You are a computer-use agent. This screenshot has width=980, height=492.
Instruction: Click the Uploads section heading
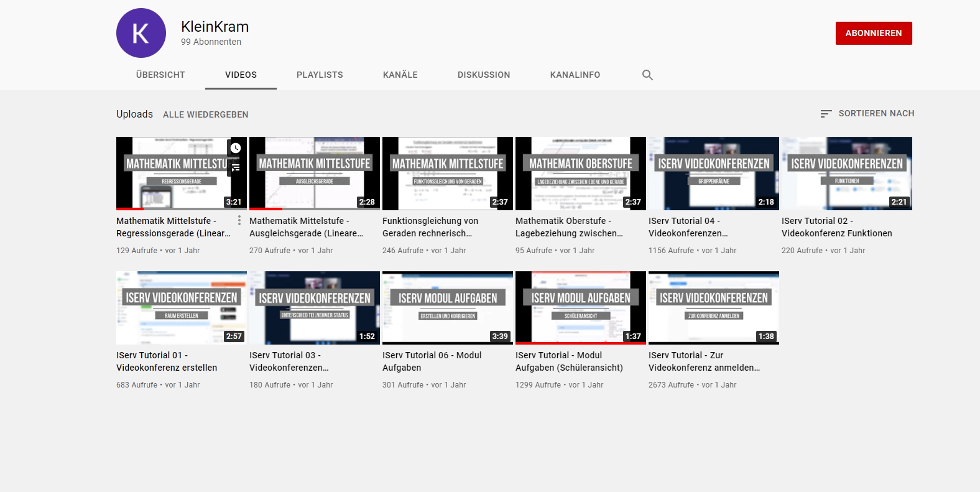pyautogui.click(x=134, y=114)
